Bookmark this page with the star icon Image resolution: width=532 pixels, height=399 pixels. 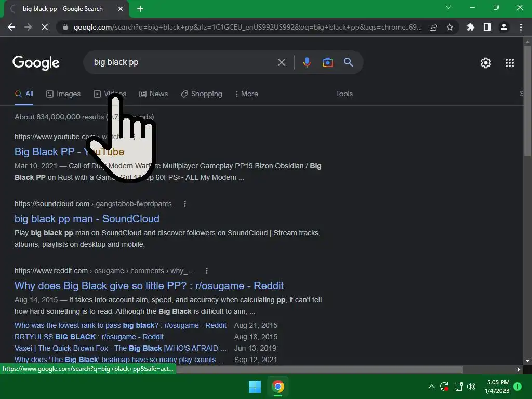(x=450, y=27)
